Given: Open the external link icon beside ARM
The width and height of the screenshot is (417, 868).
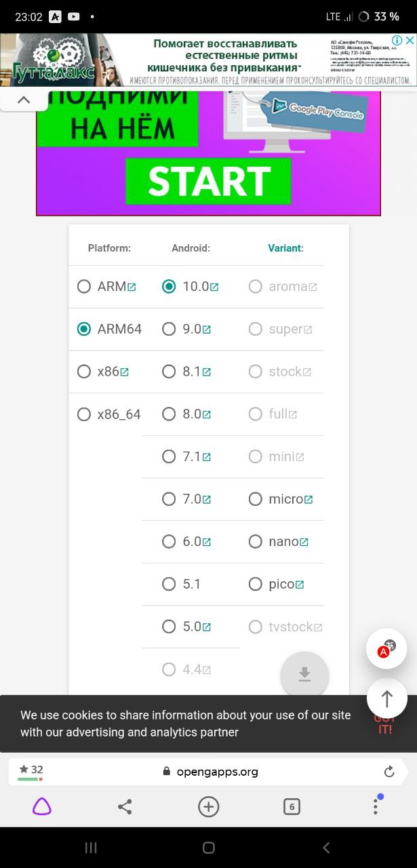Looking at the screenshot, I should [x=132, y=287].
